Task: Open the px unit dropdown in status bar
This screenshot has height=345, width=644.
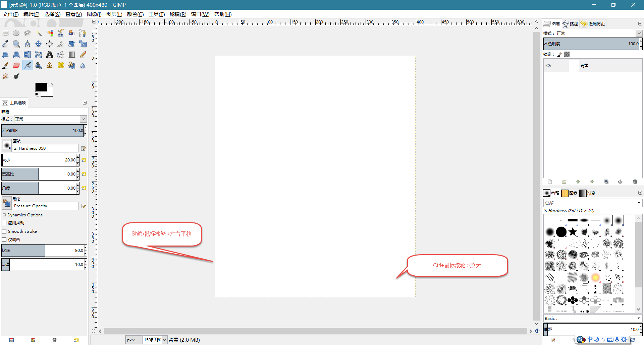Action: click(x=131, y=340)
